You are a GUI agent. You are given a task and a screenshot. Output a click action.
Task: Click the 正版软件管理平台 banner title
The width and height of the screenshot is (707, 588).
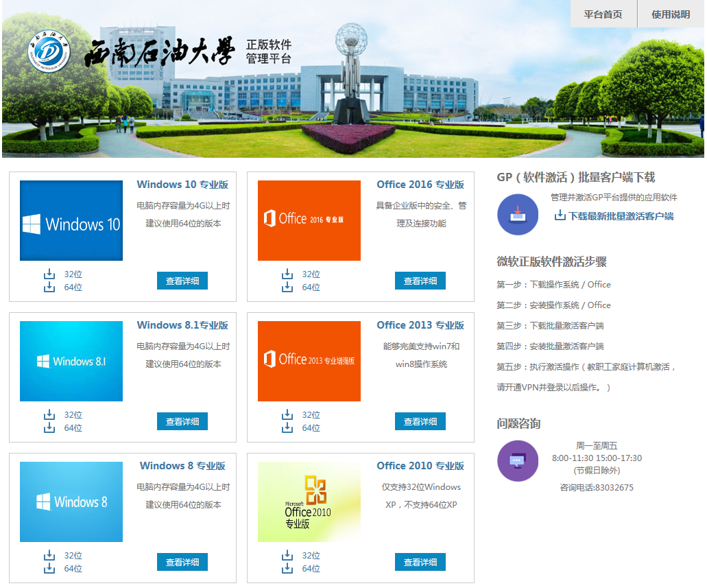[x=269, y=51]
